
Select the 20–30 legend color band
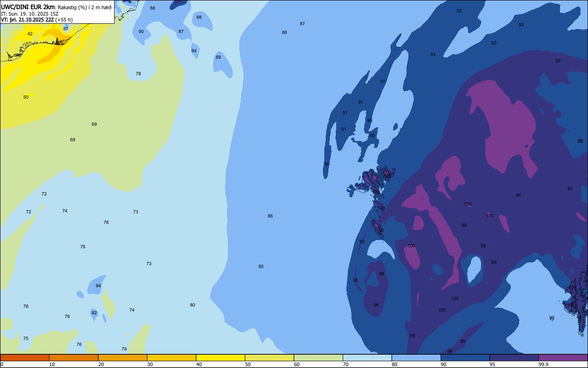123,357
